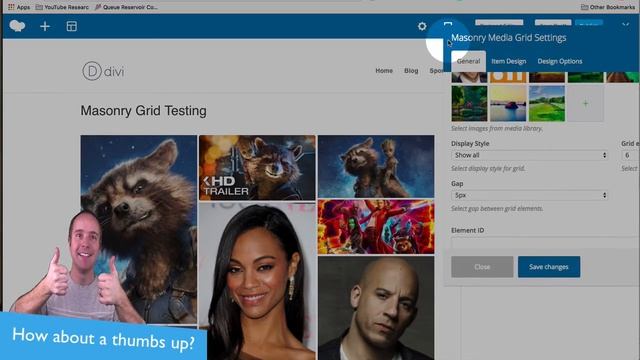Image resolution: width=640 pixels, height=360 pixels.
Task: Open page settings gear icon
Action: click(x=422, y=27)
